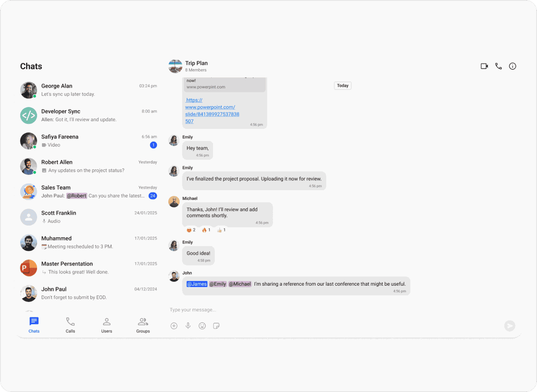Viewport: 537px width, 392px height.
Task: Record a voice note with the microphone icon
Action: click(188, 326)
